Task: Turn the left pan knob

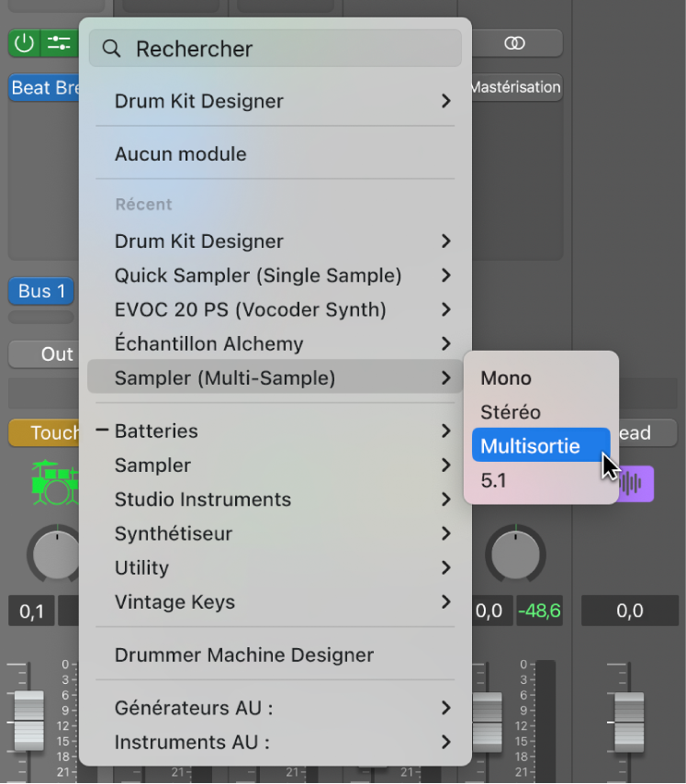Action: [x=56, y=554]
